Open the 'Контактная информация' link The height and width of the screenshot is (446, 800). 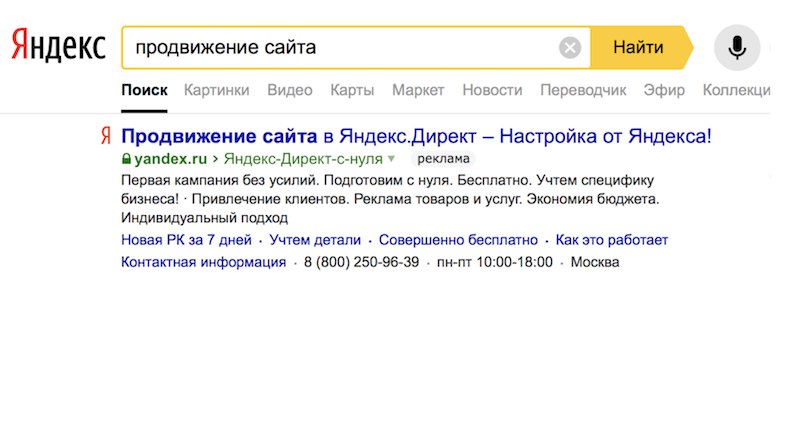[x=204, y=262]
